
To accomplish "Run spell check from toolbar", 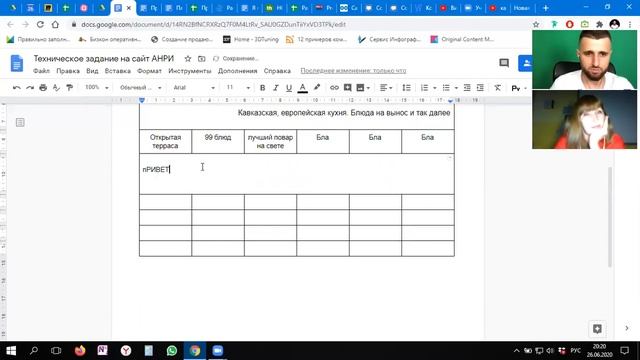I will click(x=56, y=87).
